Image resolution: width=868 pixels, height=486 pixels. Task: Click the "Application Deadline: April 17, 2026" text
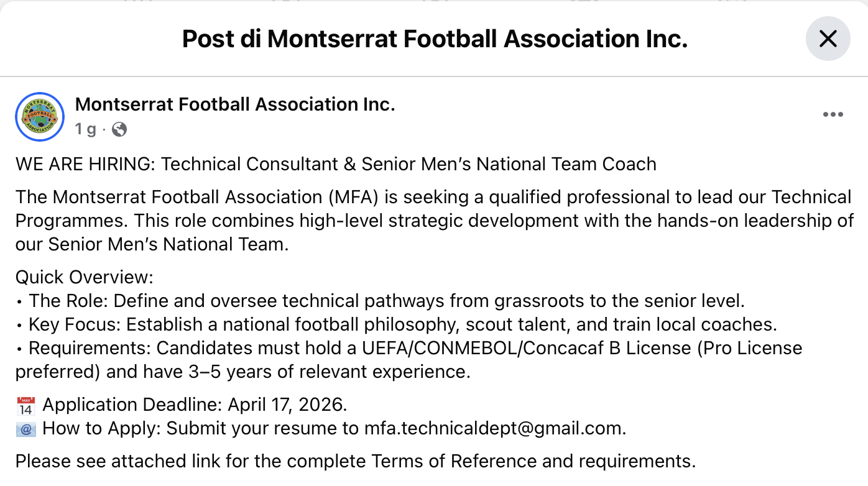tap(195, 405)
